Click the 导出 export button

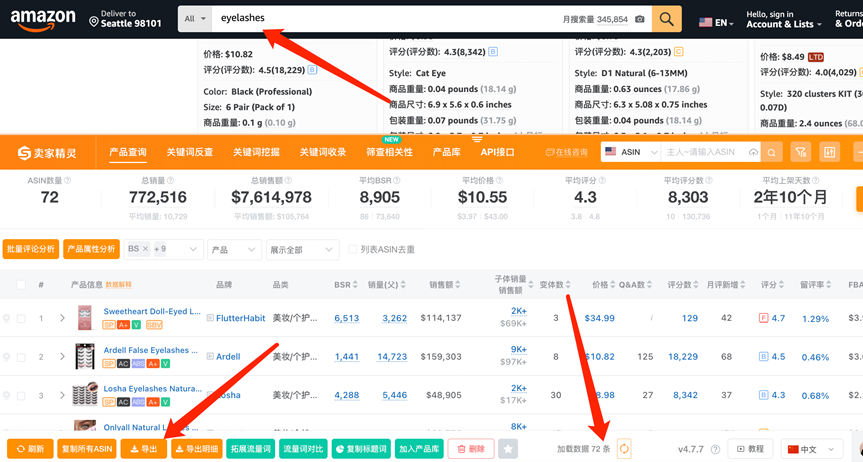[144, 449]
